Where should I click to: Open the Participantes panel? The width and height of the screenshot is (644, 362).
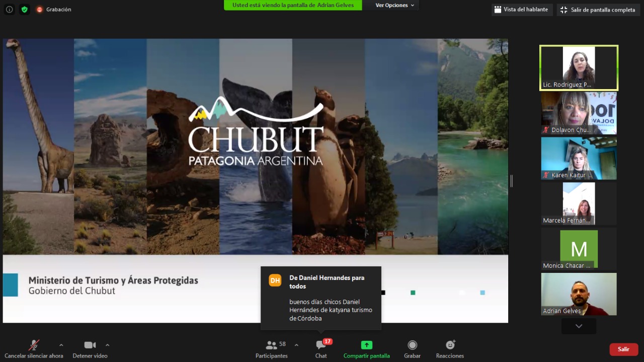coord(272,348)
